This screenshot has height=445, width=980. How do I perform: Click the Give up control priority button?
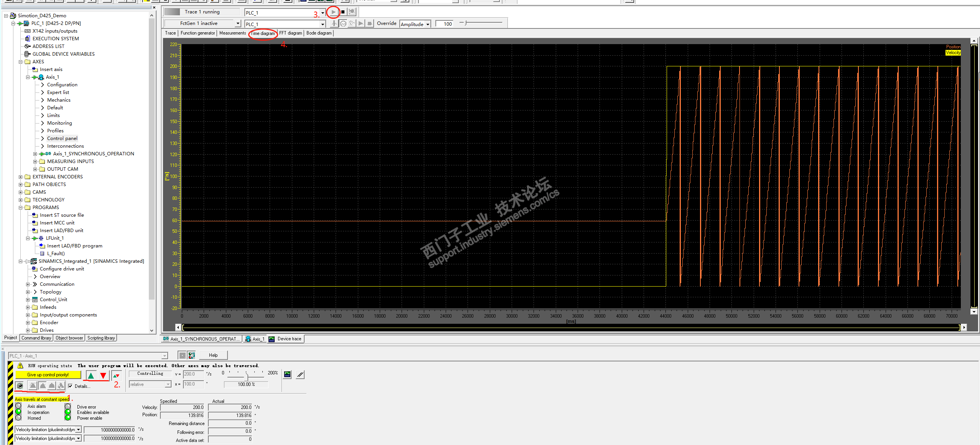(48, 375)
